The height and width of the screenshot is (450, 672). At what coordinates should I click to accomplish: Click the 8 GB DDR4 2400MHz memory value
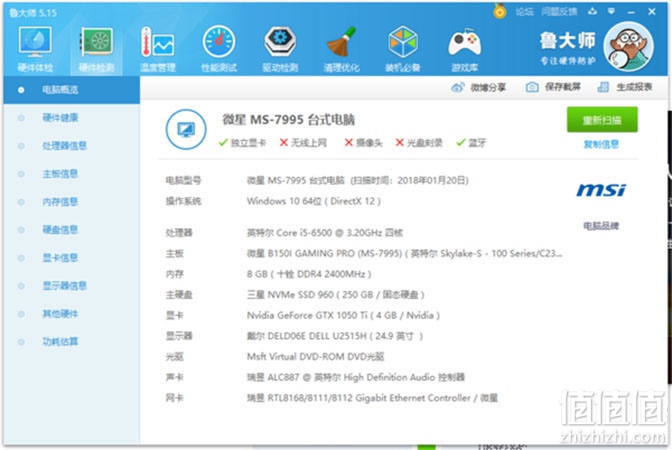click(x=309, y=274)
